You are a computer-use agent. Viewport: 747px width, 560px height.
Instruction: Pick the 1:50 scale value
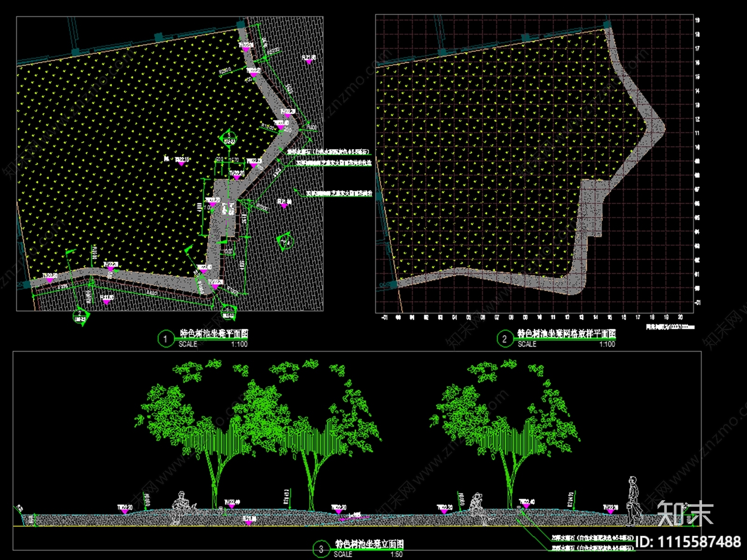click(x=396, y=554)
